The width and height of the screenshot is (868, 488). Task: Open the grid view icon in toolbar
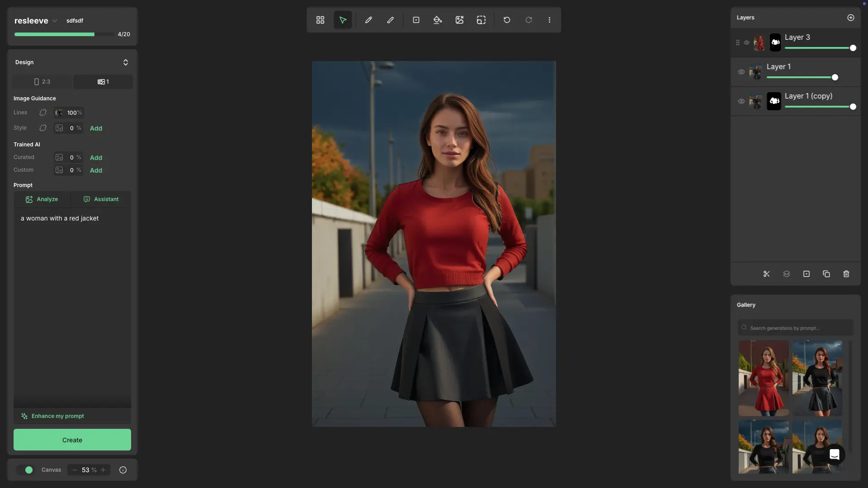click(320, 20)
